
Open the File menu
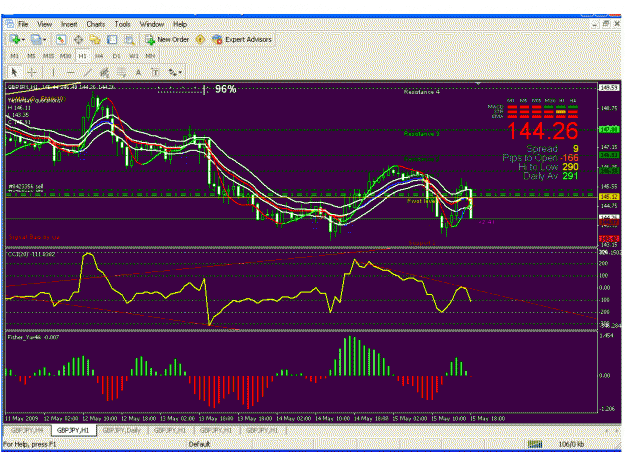click(23, 24)
